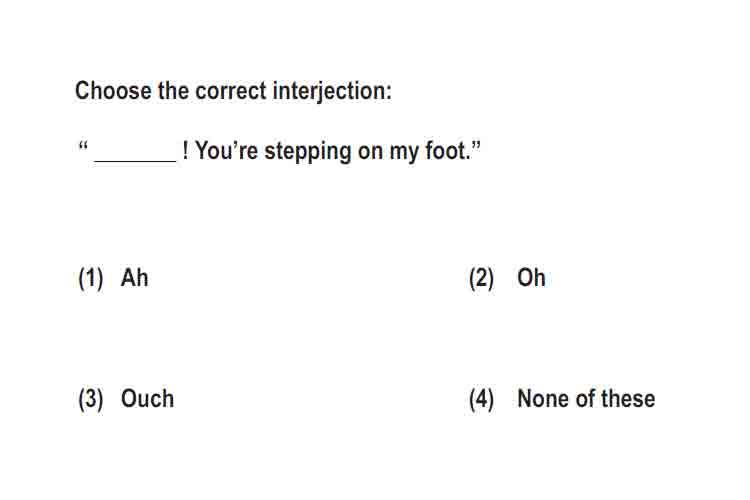Click the question heading 'Choose the correct interjection:'
This screenshot has height=500, width=750.
coord(233,91)
